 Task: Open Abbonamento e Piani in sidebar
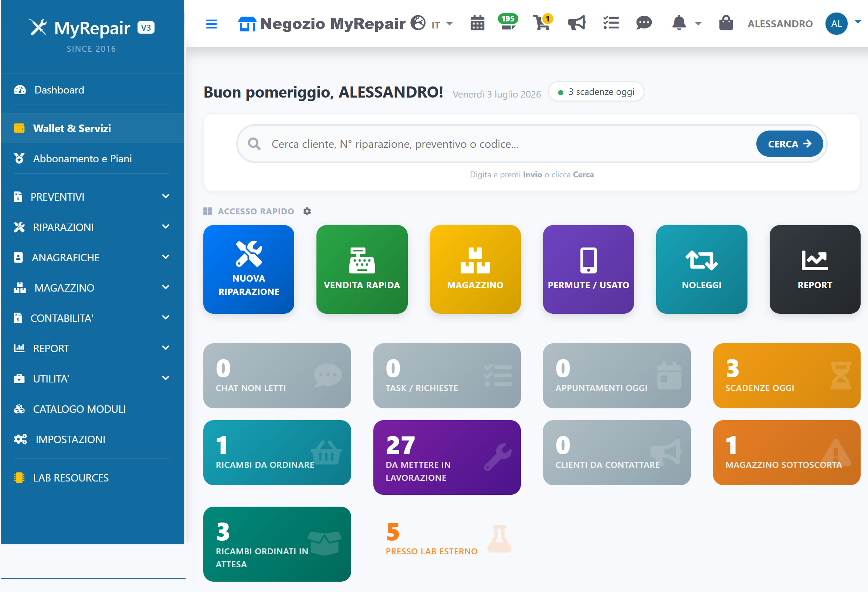[x=92, y=158]
